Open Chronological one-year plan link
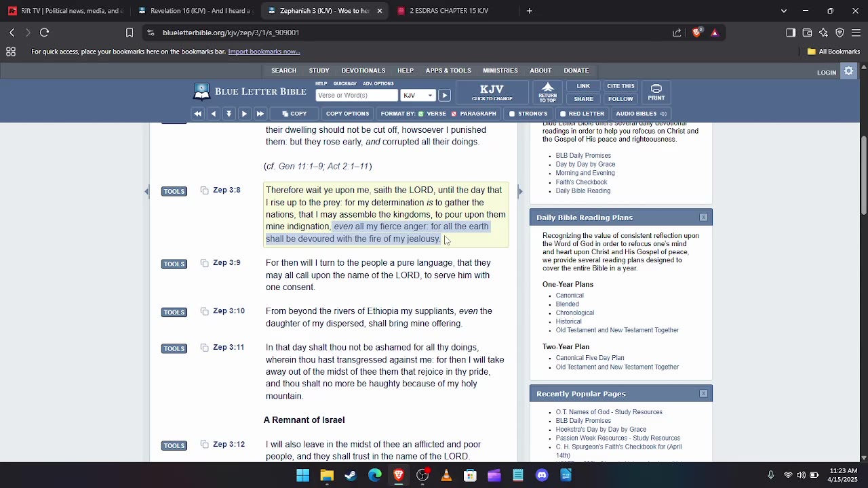868x488 pixels. (x=575, y=313)
